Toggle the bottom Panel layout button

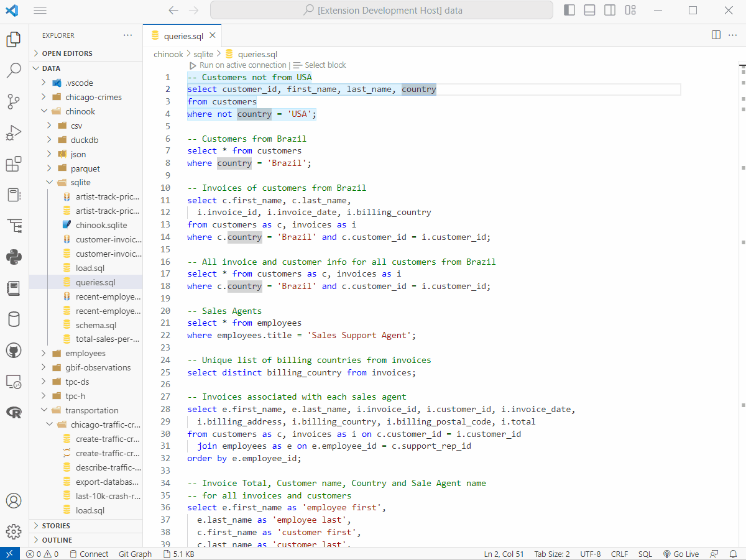(590, 10)
